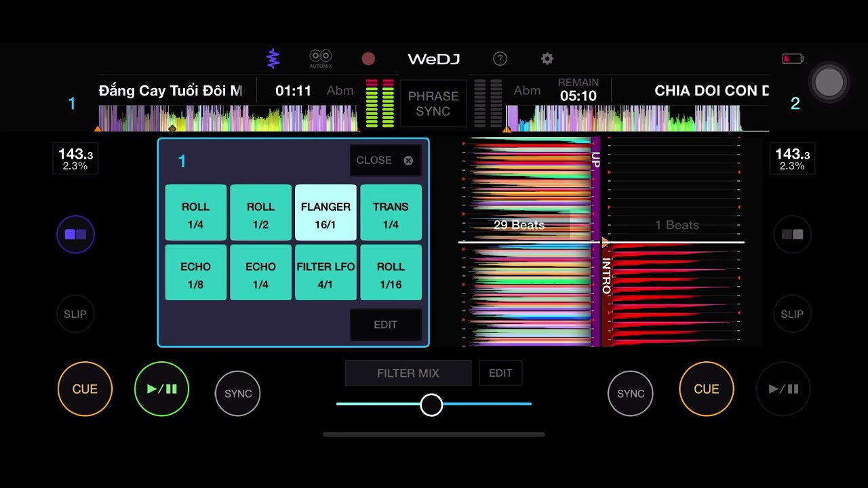The height and width of the screenshot is (488, 868).
Task: Trigger TRANS 1/4 pad effect
Action: click(x=391, y=213)
